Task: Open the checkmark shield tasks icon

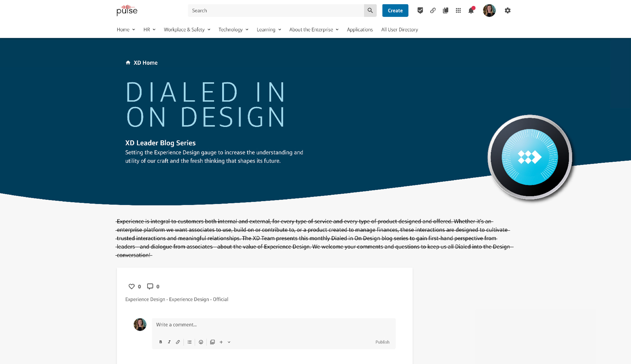Action: [x=420, y=11]
